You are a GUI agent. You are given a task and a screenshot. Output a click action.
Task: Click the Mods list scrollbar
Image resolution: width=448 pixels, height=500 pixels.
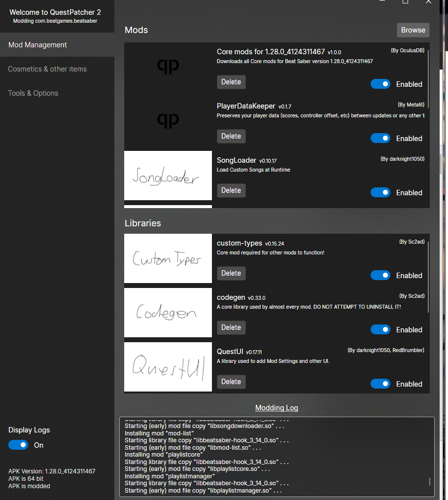[428, 78]
